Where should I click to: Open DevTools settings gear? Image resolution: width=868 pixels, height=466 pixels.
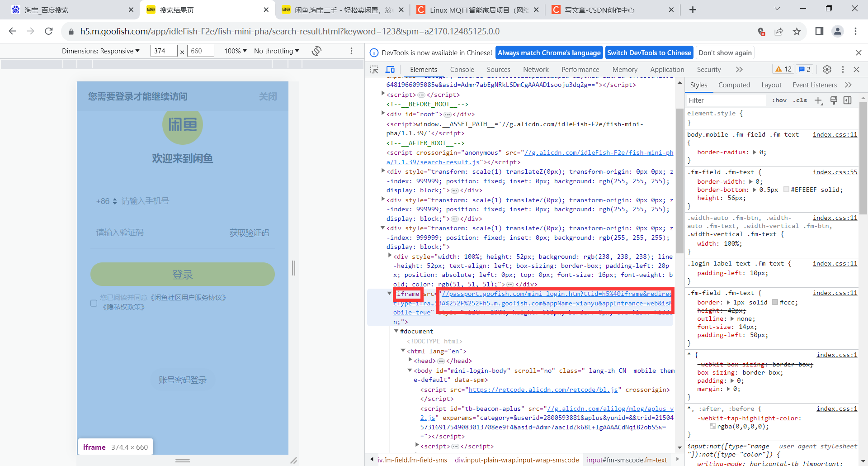point(827,69)
